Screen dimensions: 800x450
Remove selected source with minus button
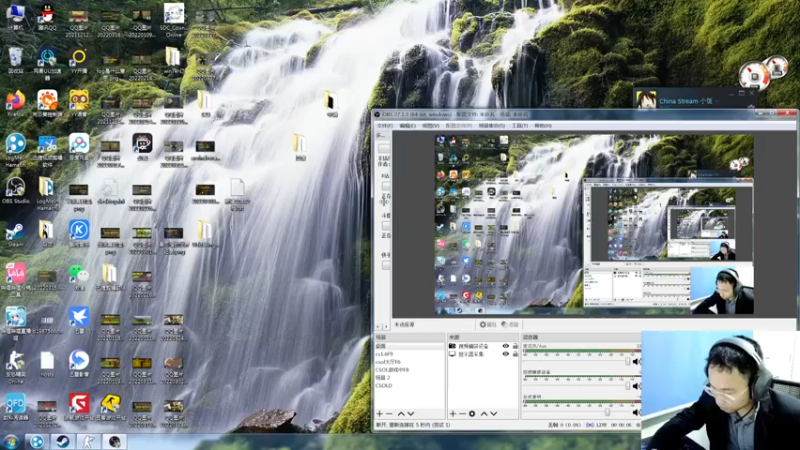(x=462, y=414)
